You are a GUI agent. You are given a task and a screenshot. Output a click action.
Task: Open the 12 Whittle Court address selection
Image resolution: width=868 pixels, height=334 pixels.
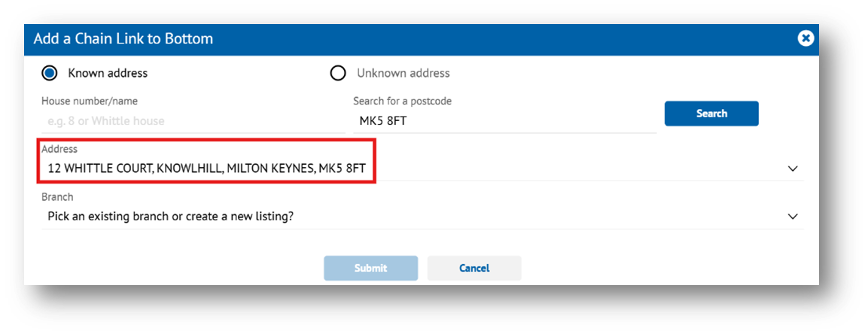pos(422,168)
